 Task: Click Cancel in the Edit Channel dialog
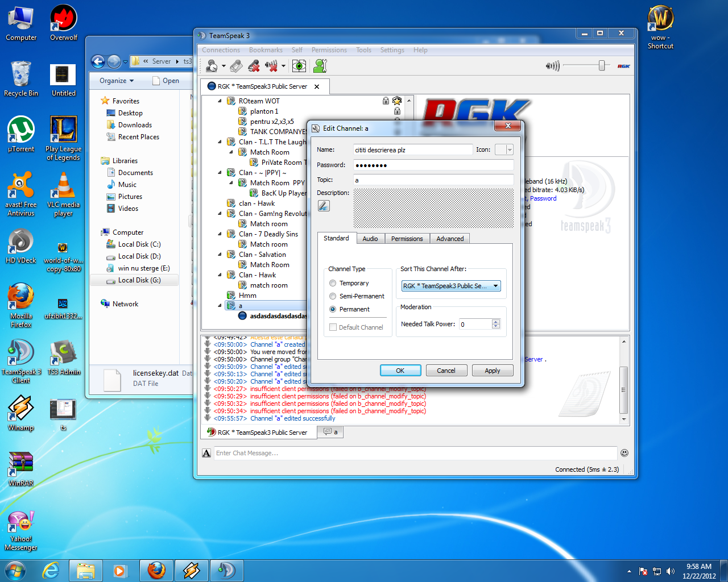446,371
